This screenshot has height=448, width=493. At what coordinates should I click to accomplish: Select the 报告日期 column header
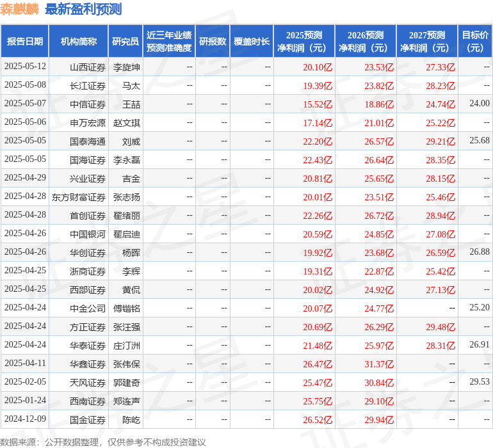click(25, 41)
